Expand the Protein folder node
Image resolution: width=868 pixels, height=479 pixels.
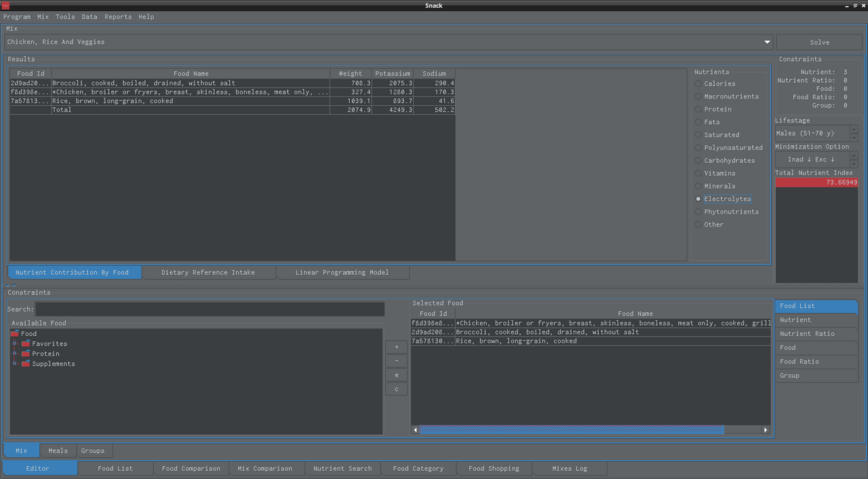pos(15,354)
